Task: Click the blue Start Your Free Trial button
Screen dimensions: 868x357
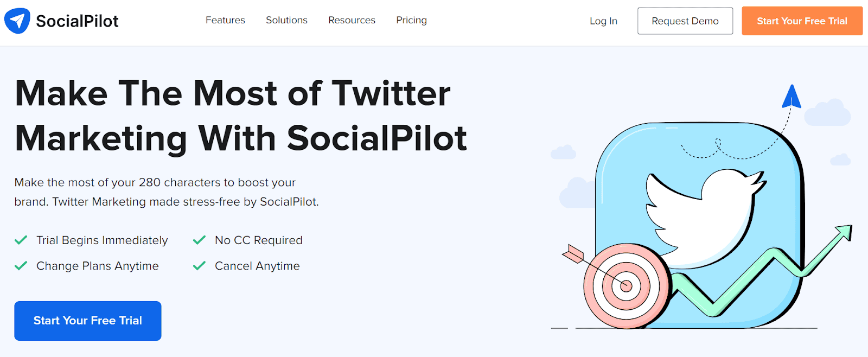Action: pos(88,321)
